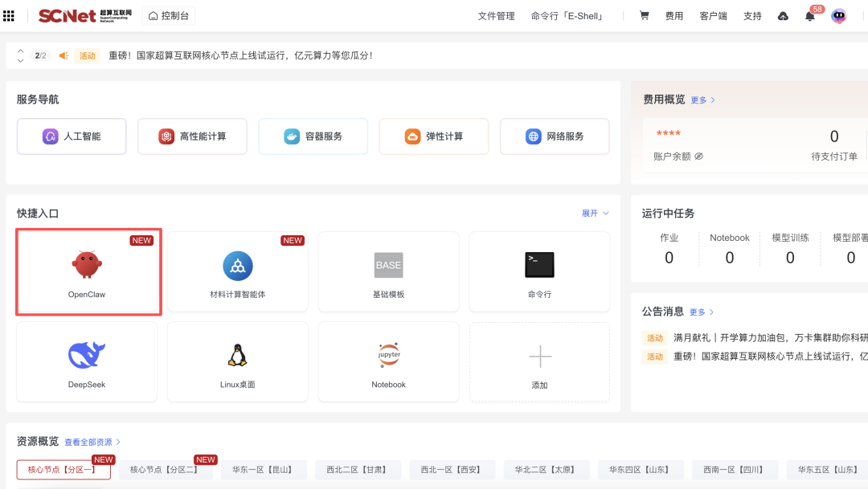This screenshot has width=868, height=489.
Task: Click the cloud upload icon
Action: click(782, 15)
